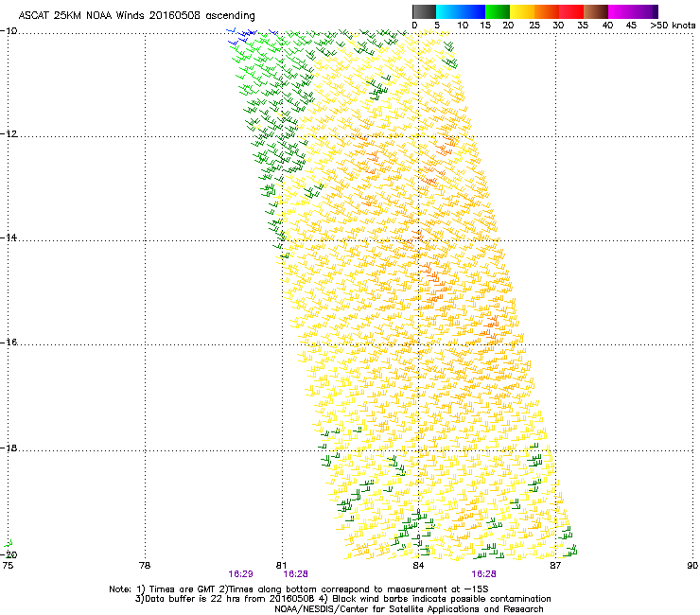
Task: Click the 87 longitude axis label
Action: click(x=555, y=566)
